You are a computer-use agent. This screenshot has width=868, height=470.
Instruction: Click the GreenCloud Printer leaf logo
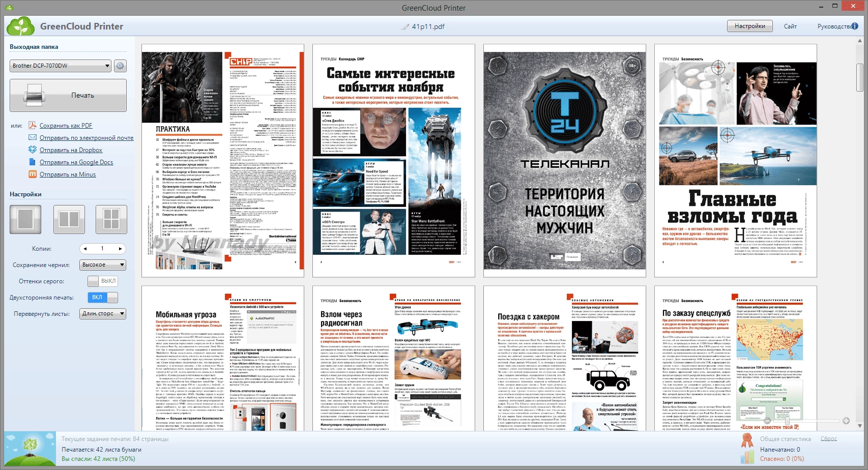pos(21,26)
